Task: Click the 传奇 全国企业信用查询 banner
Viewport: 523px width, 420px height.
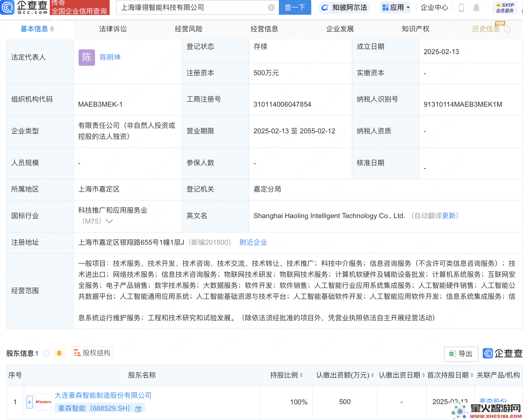Action: tap(80, 7)
